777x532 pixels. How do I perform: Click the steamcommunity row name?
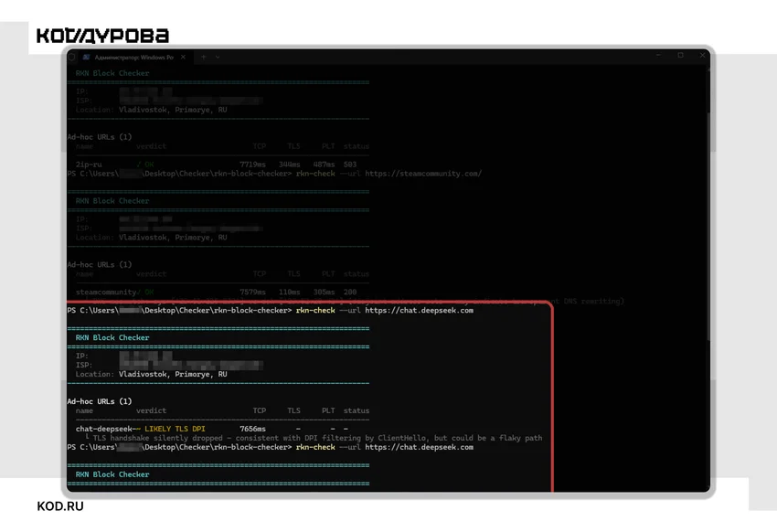pyautogui.click(x=105, y=292)
